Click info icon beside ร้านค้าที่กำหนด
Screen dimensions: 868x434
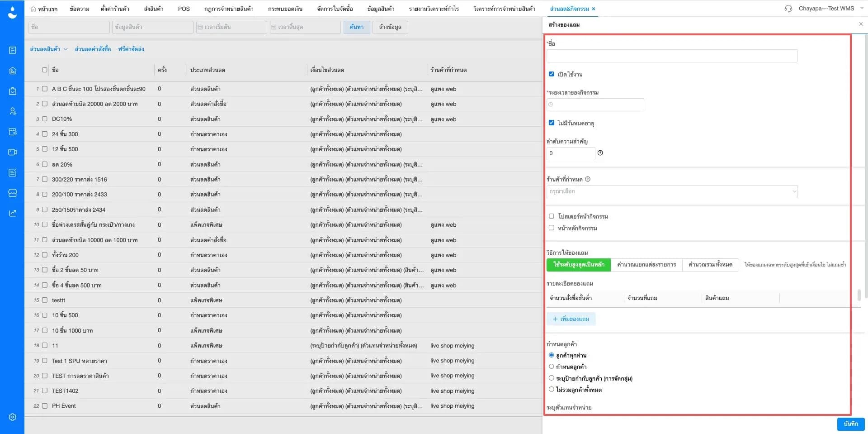(x=588, y=179)
